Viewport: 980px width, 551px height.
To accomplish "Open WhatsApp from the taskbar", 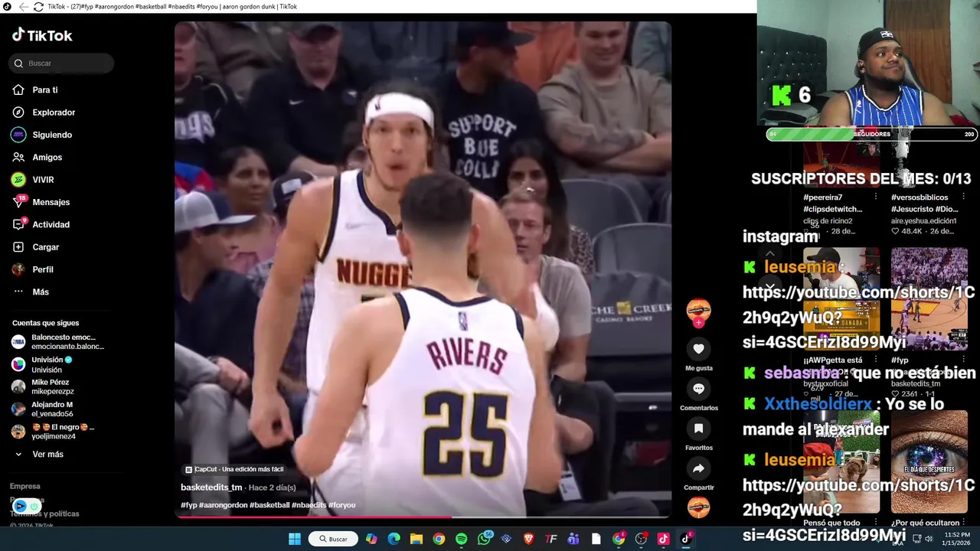I will [484, 539].
